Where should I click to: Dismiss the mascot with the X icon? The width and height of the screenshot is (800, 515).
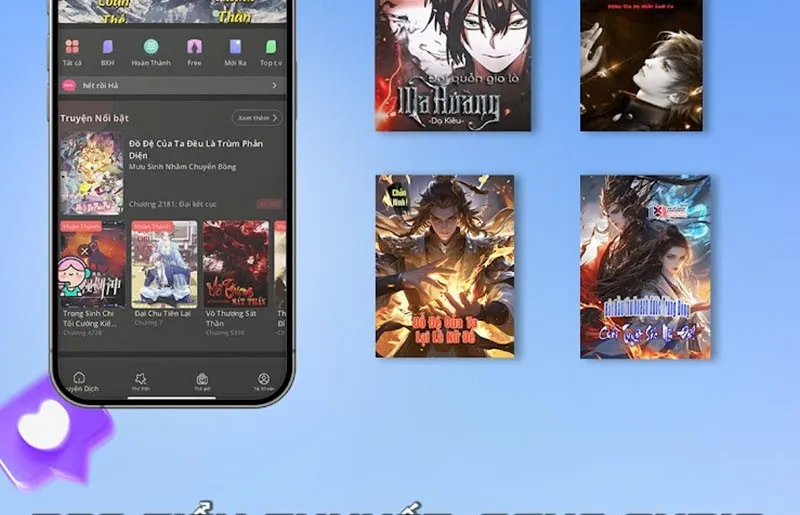pyautogui.click(x=85, y=251)
